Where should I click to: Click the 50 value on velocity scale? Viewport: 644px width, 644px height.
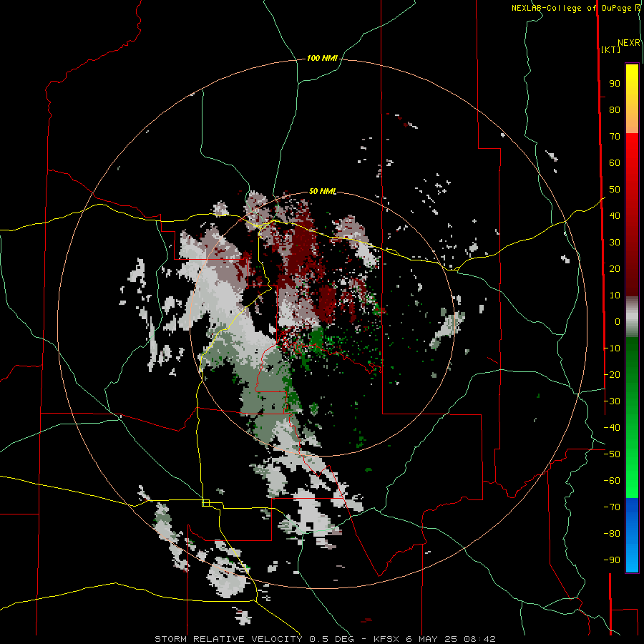615,190
